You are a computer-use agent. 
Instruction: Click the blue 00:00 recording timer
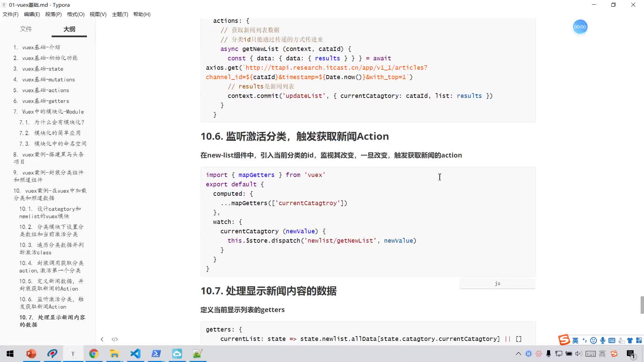click(x=580, y=27)
